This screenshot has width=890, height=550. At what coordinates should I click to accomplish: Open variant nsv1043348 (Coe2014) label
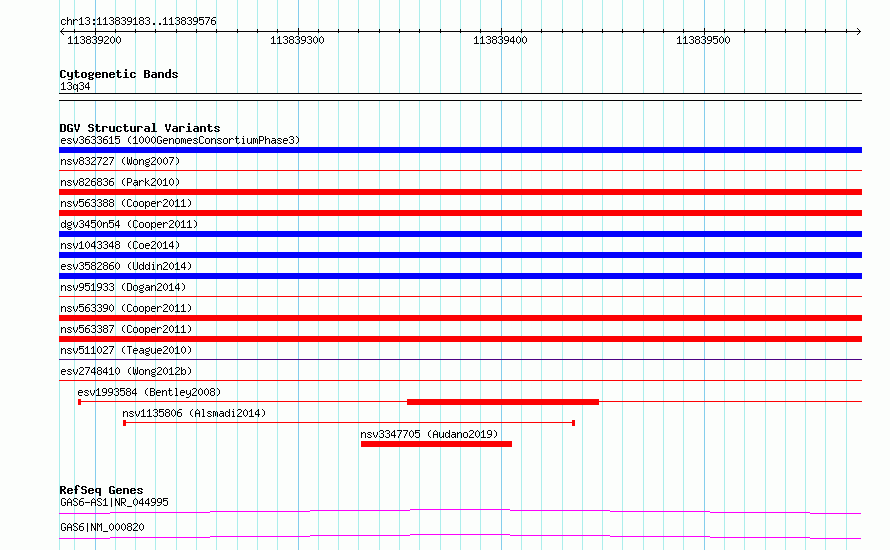(120, 245)
